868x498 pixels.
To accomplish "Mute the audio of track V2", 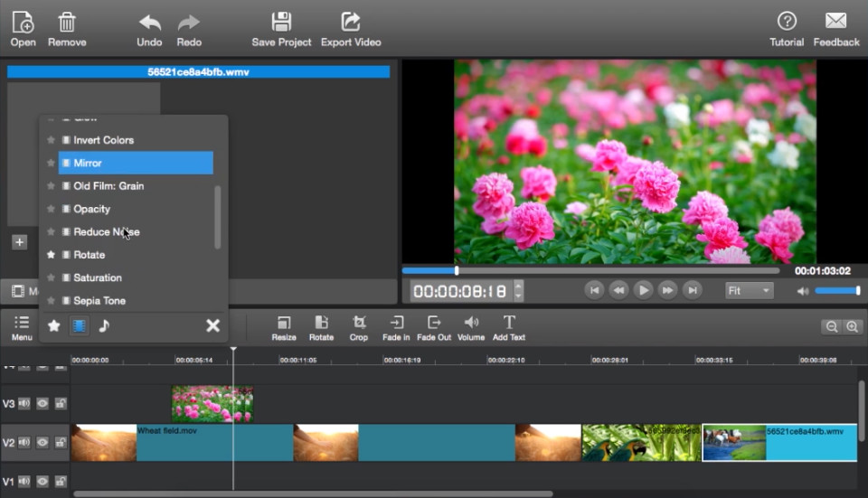I will coord(24,443).
